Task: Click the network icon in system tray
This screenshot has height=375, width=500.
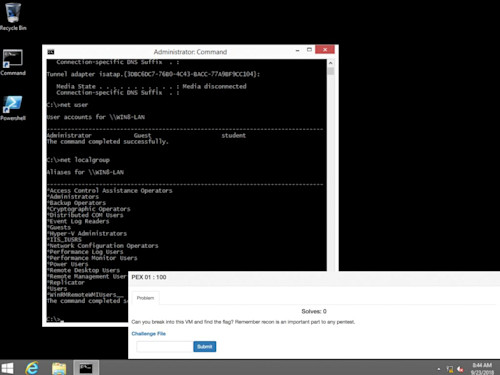Action: coord(450,369)
